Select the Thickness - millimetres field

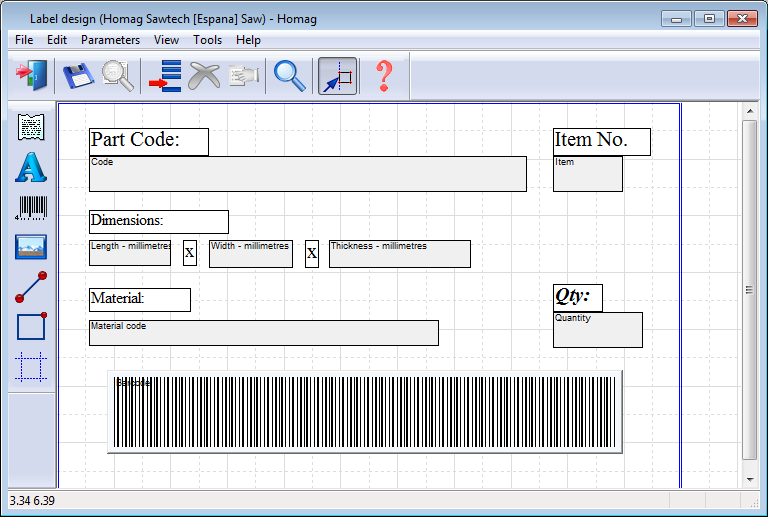pos(400,254)
